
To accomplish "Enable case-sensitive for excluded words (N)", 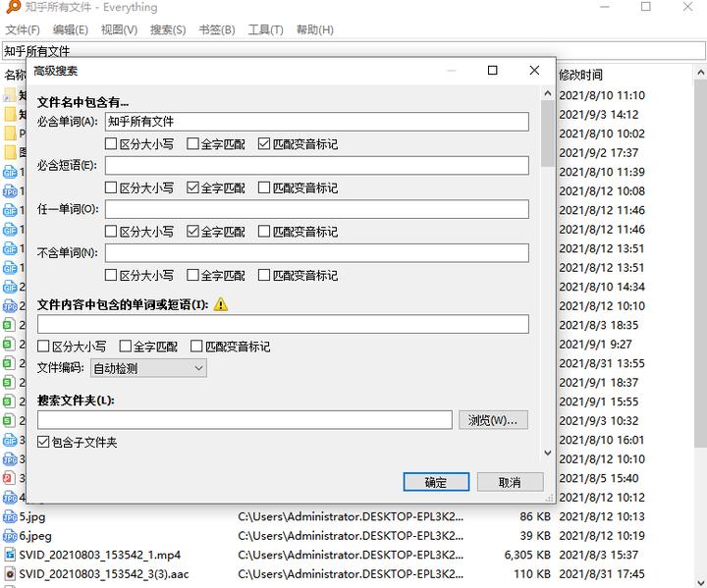I will (111, 275).
